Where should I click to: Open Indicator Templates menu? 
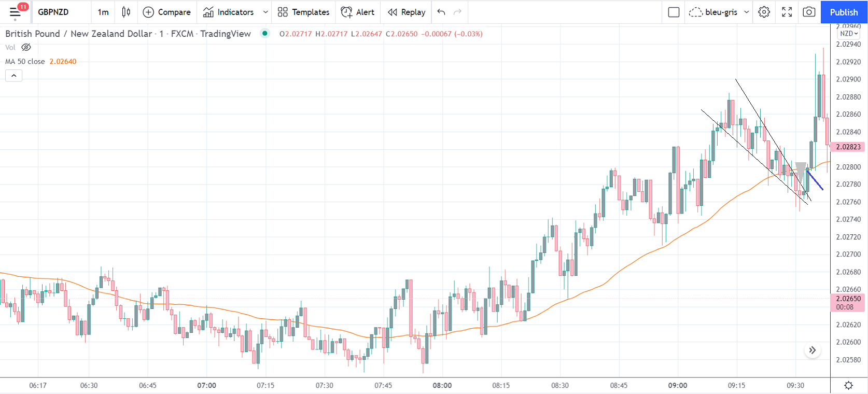pos(304,12)
